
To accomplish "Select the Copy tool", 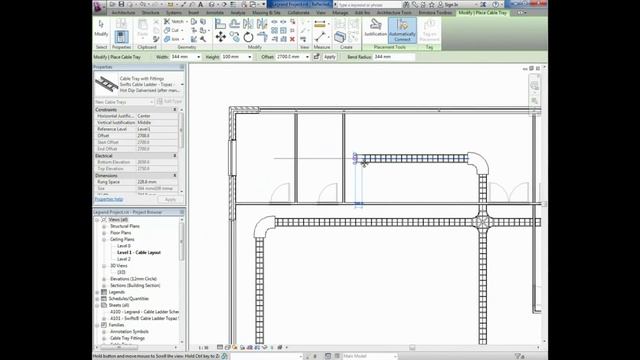I will click(x=235, y=37).
